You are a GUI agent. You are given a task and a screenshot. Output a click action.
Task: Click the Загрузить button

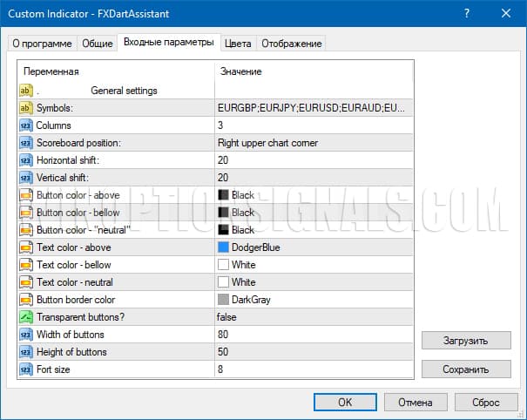(x=464, y=341)
